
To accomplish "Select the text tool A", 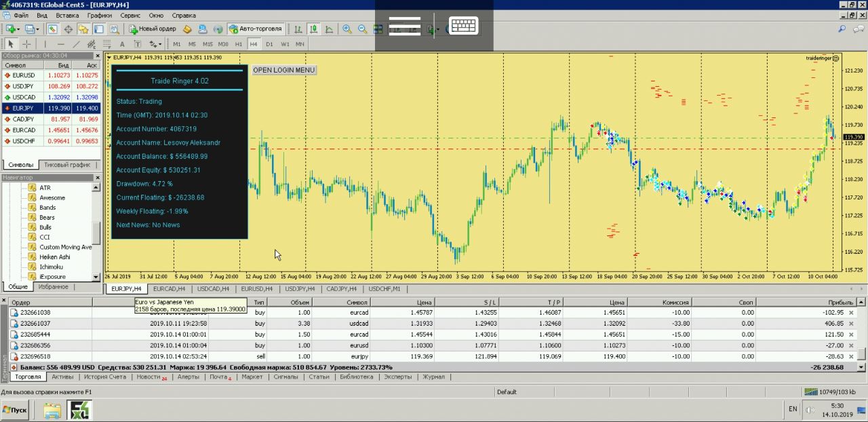I will click(x=122, y=44).
